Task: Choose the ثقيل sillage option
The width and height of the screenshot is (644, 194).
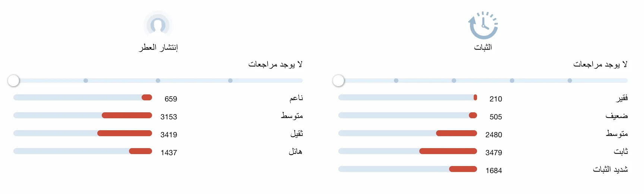Action: coord(297,134)
